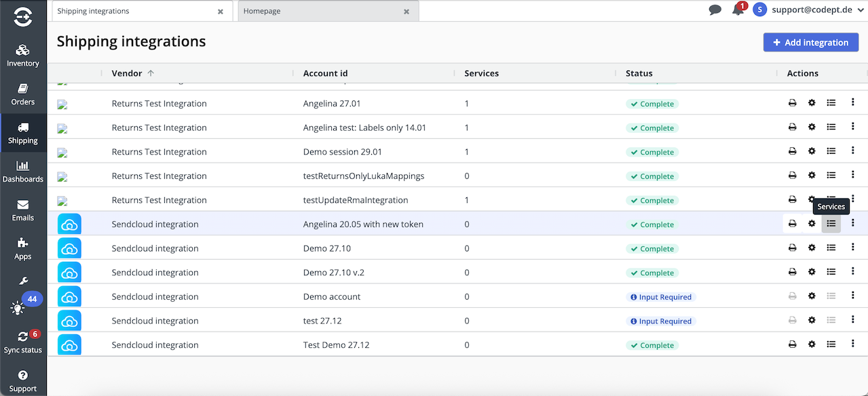This screenshot has height=396, width=868.
Task: Open Apps from the sidebar
Action: tap(23, 250)
